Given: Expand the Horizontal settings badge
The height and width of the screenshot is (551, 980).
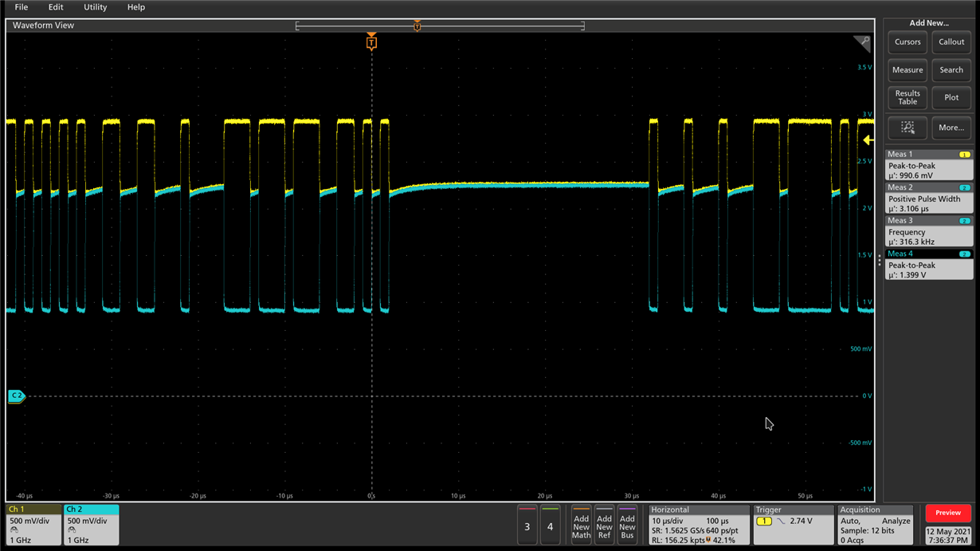Looking at the screenshot, I should pos(699,524).
